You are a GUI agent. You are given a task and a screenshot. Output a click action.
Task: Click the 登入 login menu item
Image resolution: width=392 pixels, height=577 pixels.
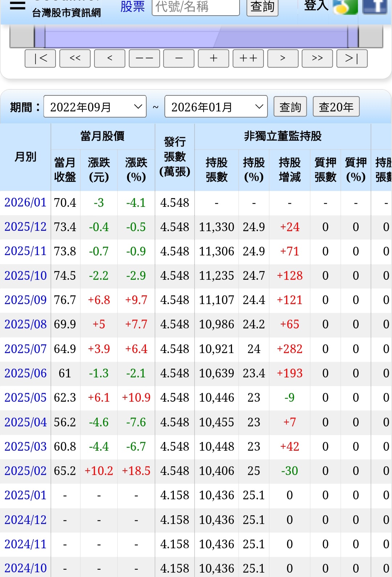316,5
